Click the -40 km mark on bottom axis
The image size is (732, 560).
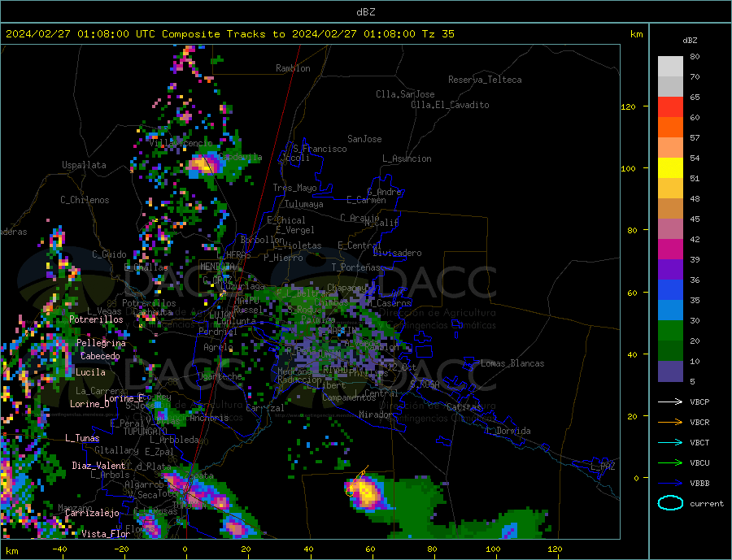pos(59,549)
